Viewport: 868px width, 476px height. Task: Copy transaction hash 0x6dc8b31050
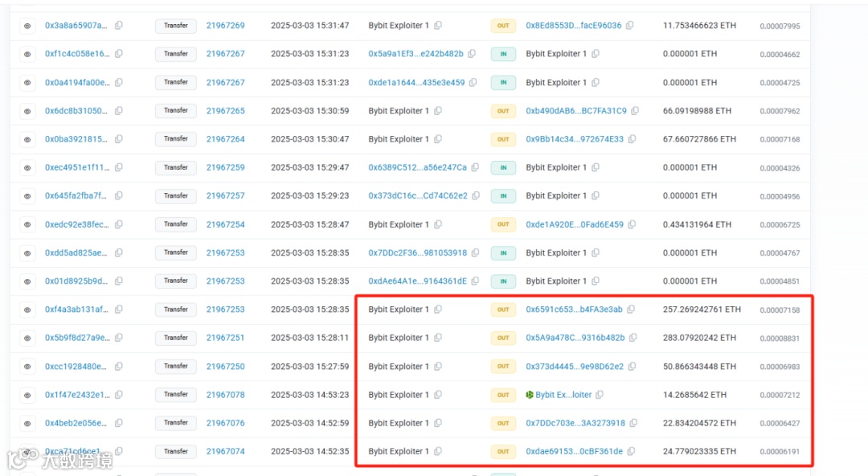pos(118,111)
